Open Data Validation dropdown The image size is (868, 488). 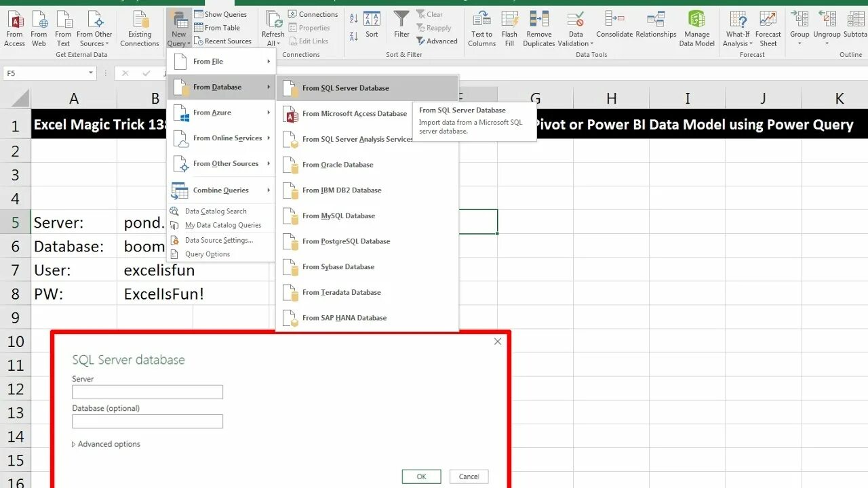[576, 29]
